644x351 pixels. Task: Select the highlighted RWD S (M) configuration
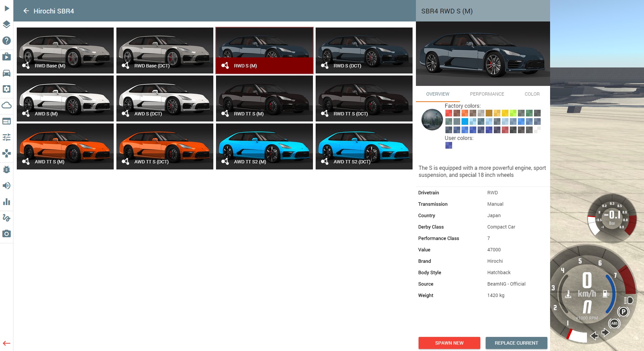point(264,50)
